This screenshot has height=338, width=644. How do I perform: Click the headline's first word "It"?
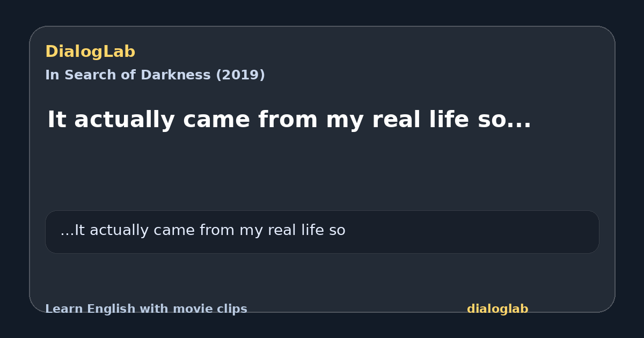pyautogui.click(x=57, y=120)
